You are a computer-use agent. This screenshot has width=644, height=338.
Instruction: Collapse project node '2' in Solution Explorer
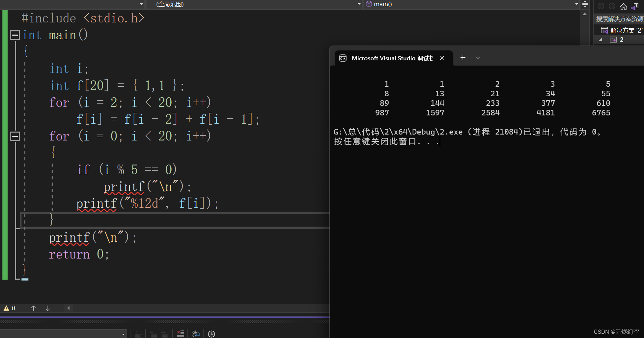(601, 40)
